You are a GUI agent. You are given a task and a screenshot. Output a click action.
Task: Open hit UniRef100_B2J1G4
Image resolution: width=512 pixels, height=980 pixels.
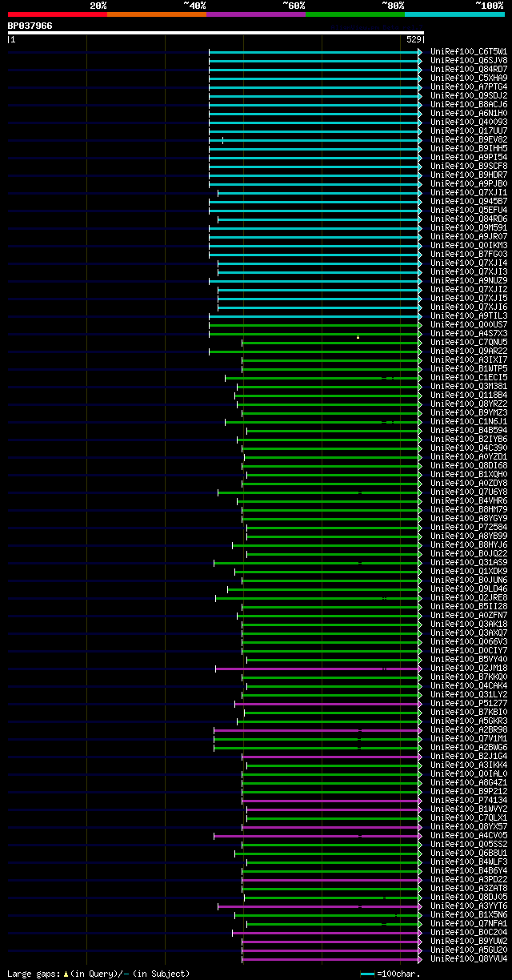pyautogui.click(x=469, y=756)
